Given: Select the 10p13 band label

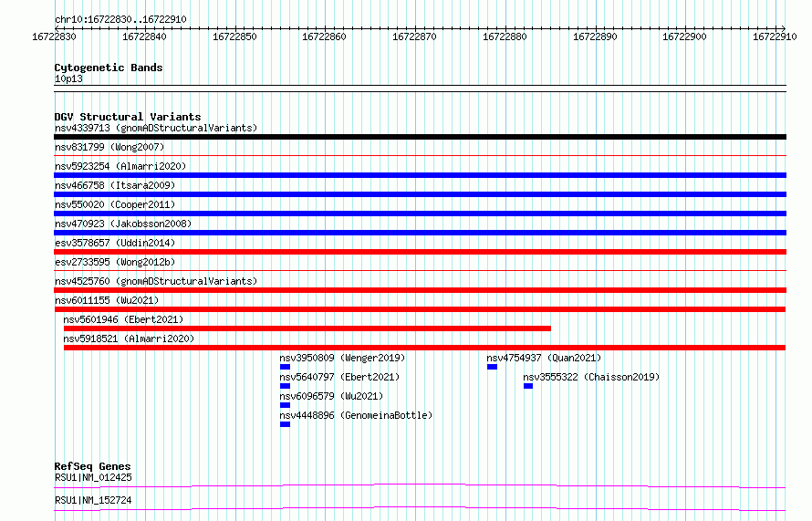Looking at the screenshot, I should tap(68, 78).
